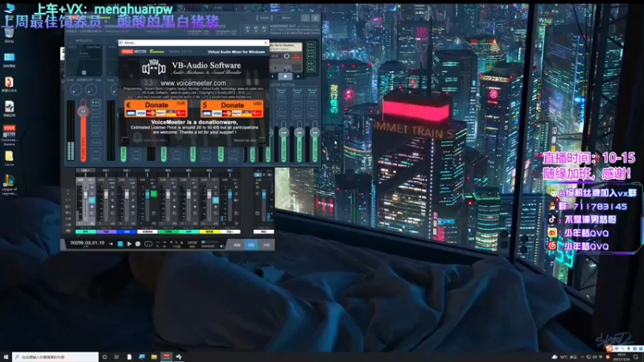
Task: Open input selector of first DAW channel
Action: (85, 171)
